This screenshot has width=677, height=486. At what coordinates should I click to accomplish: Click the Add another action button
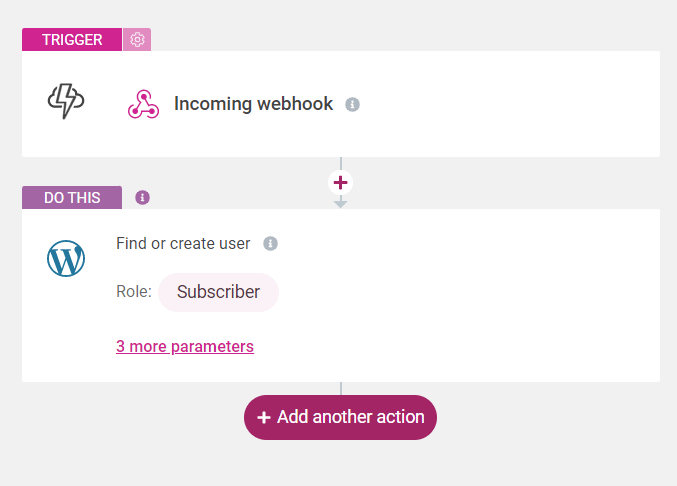tap(340, 417)
